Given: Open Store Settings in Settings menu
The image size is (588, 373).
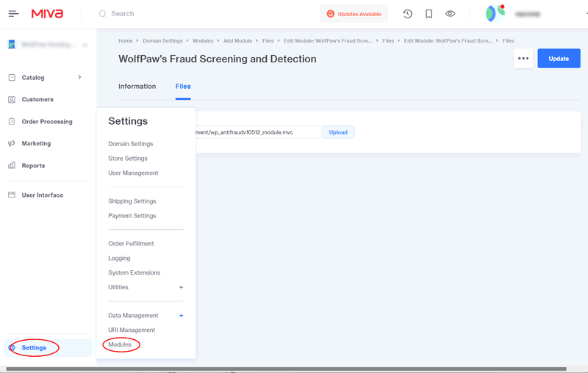Looking at the screenshot, I should click(127, 159).
